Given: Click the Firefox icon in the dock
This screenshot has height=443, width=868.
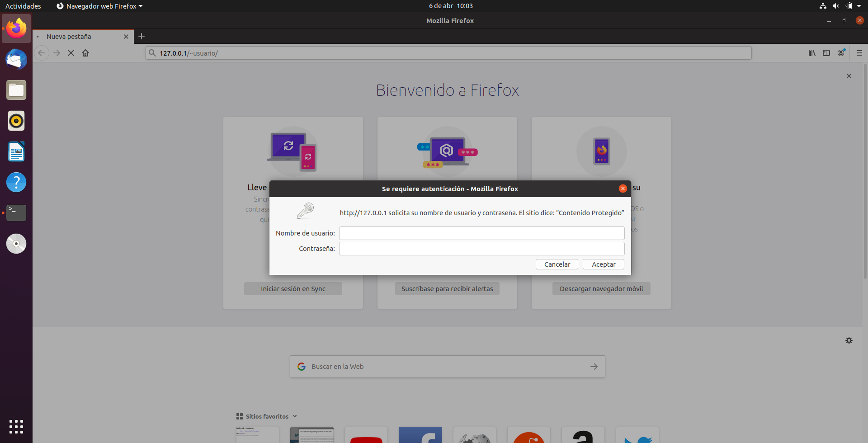Looking at the screenshot, I should [x=16, y=28].
